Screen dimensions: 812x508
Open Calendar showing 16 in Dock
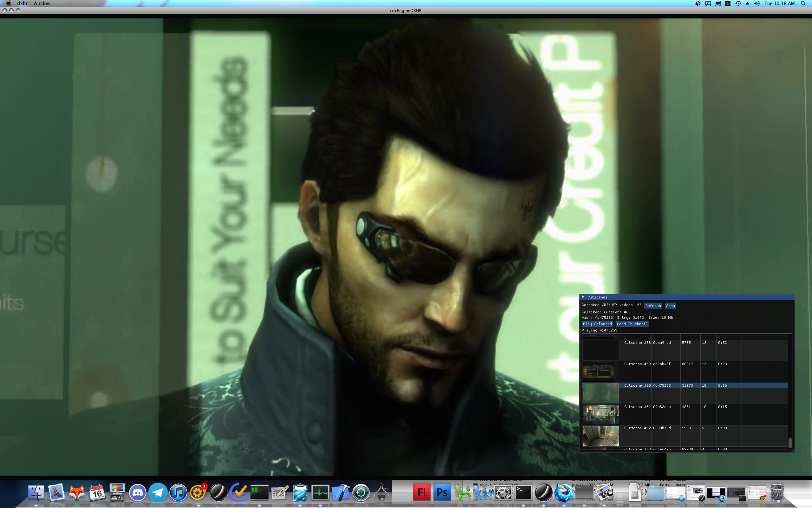[97, 493]
